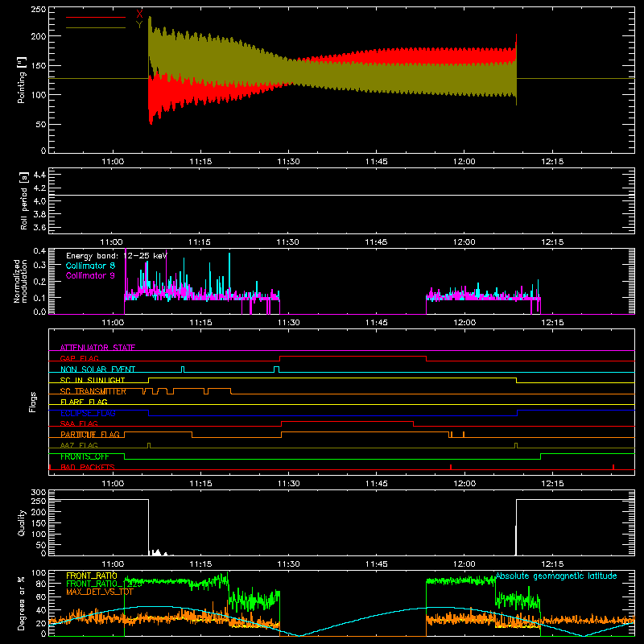Screen dimensions: 644x644
Task: Click the 0.2 tick on modulation axis
Action: point(39,282)
